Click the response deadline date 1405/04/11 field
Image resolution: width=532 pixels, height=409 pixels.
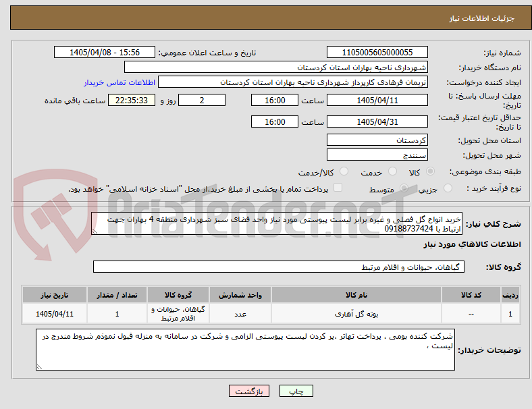pos(377,101)
